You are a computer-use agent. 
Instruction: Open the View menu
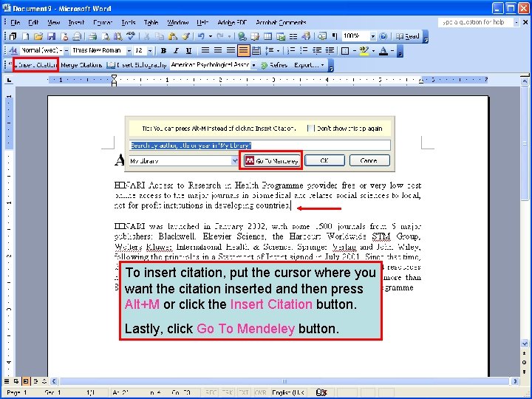pyautogui.click(x=53, y=22)
